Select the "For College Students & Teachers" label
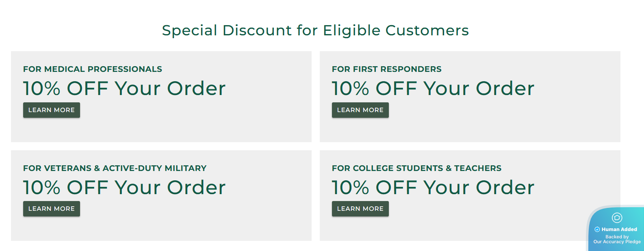Viewport: 644px width, 251px height. (x=416, y=168)
